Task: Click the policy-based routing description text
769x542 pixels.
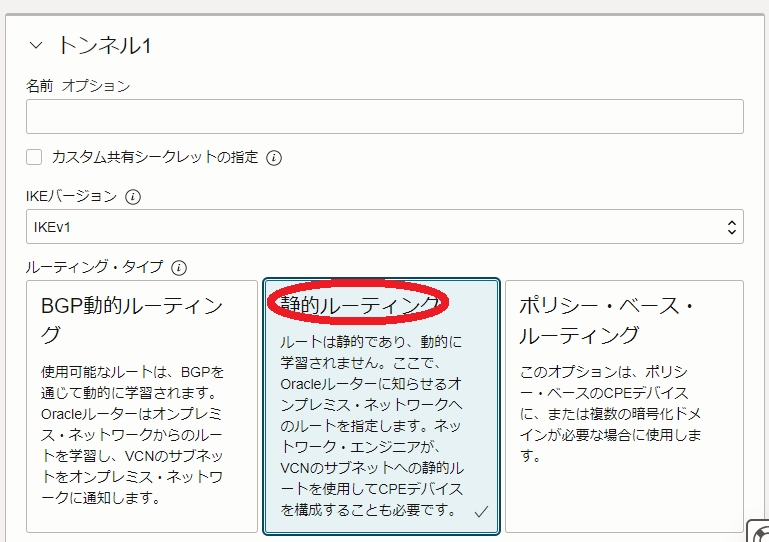Action: pyautogui.click(x=610, y=414)
